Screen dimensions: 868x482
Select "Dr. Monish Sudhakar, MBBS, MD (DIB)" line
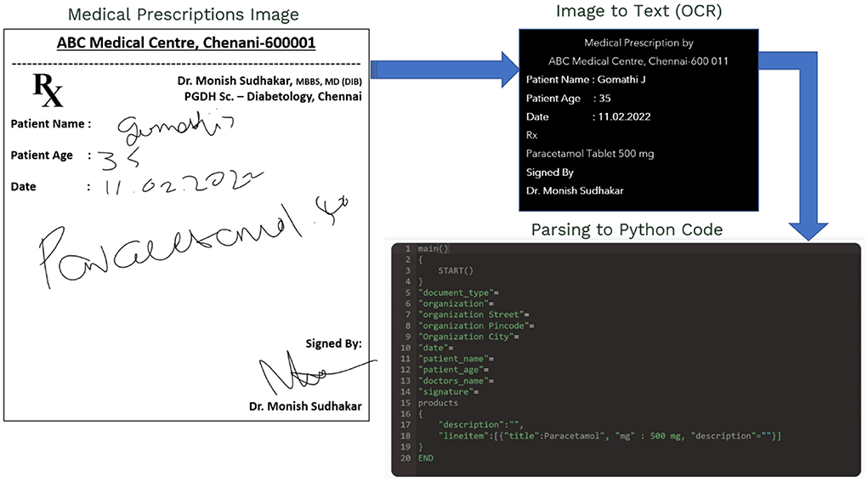(269, 82)
